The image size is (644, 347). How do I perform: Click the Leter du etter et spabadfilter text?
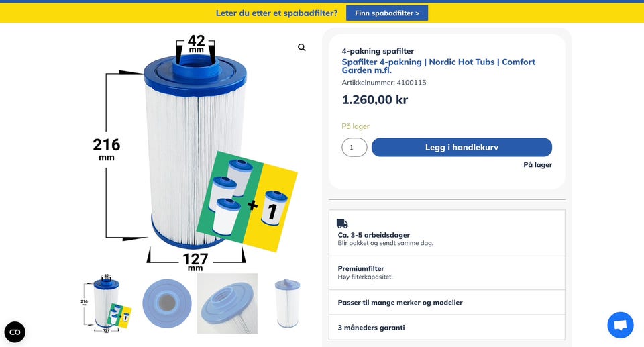point(276,13)
